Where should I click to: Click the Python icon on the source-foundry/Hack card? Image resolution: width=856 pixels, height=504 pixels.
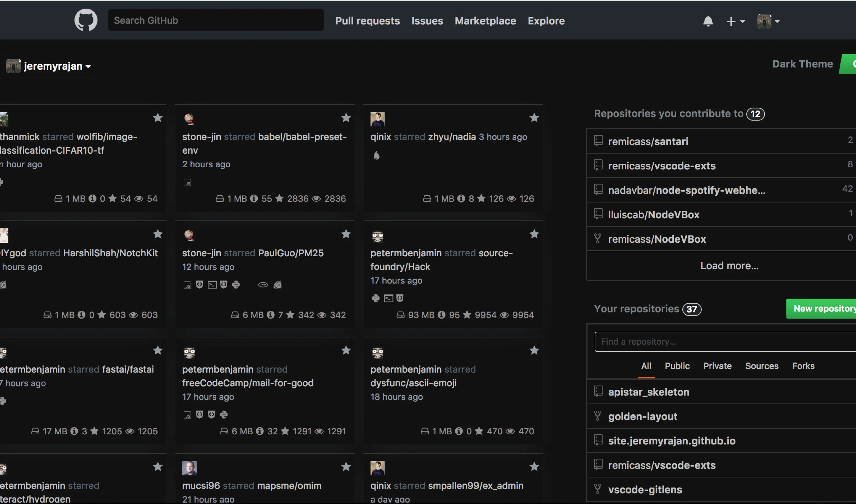(375, 298)
